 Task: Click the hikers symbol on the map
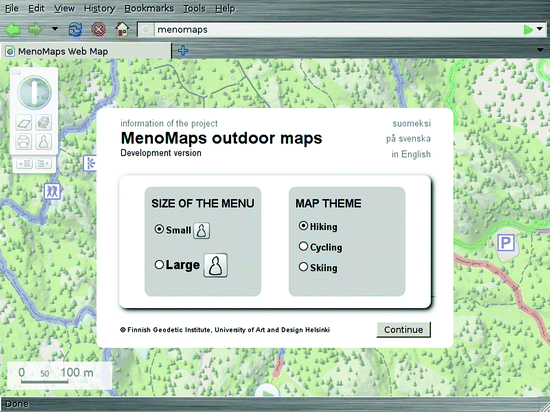click(x=53, y=191)
